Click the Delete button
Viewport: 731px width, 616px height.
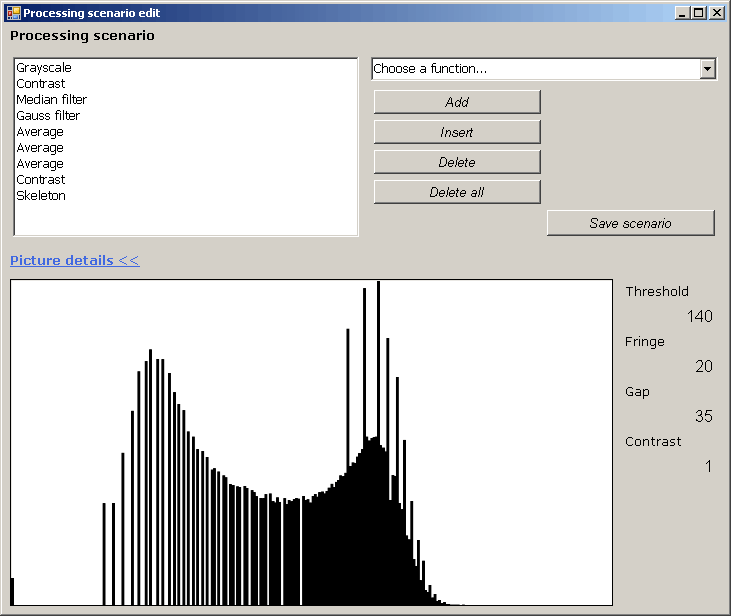[457, 162]
